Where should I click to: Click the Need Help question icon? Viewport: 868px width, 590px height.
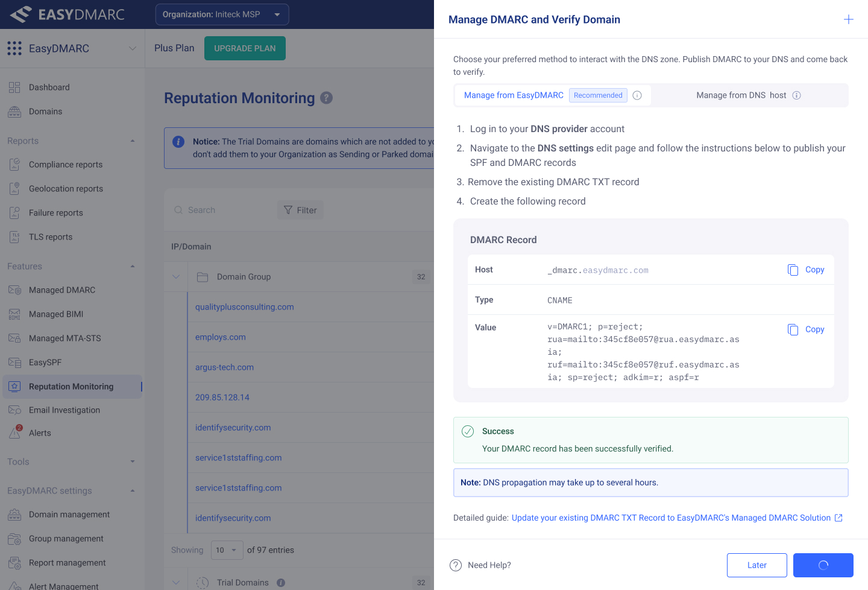(x=456, y=565)
